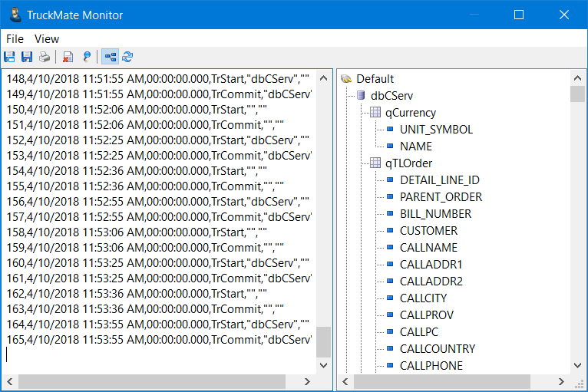Click the refresh arrows toolbar icon
The width and height of the screenshot is (588, 392).
[x=127, y=57]
